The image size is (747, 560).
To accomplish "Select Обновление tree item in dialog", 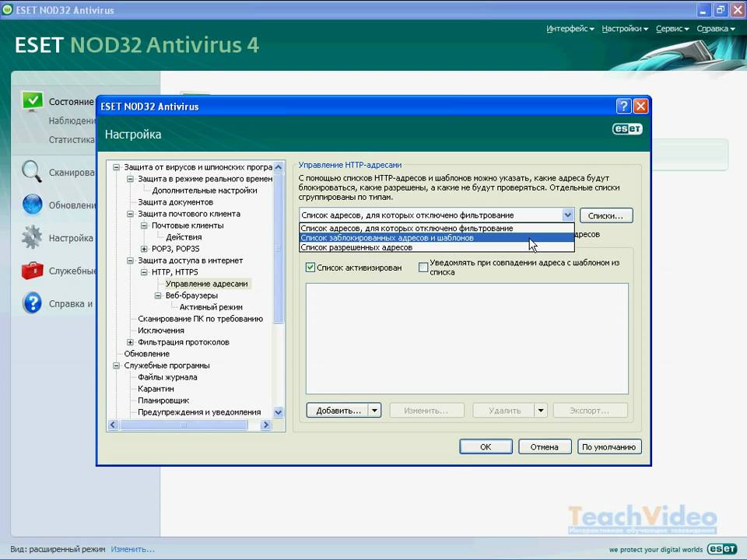I will (x=147, y=354).
